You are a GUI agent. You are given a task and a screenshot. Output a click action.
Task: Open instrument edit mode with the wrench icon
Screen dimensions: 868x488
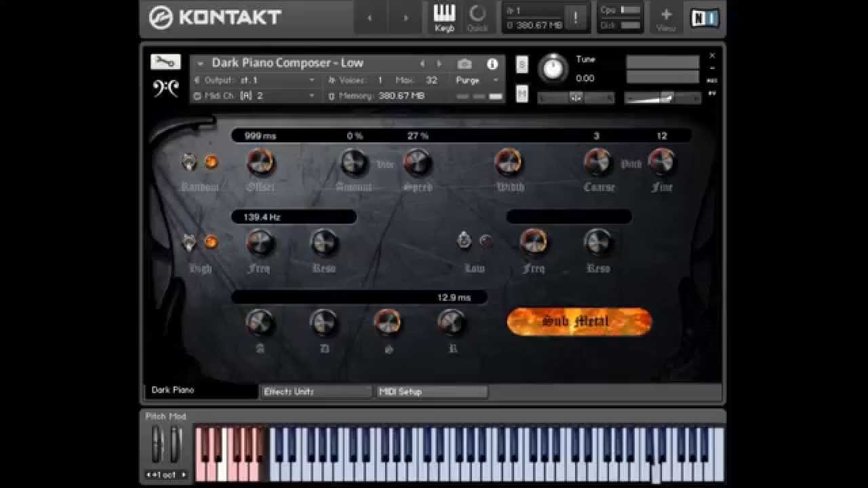(x=165, y=62)
